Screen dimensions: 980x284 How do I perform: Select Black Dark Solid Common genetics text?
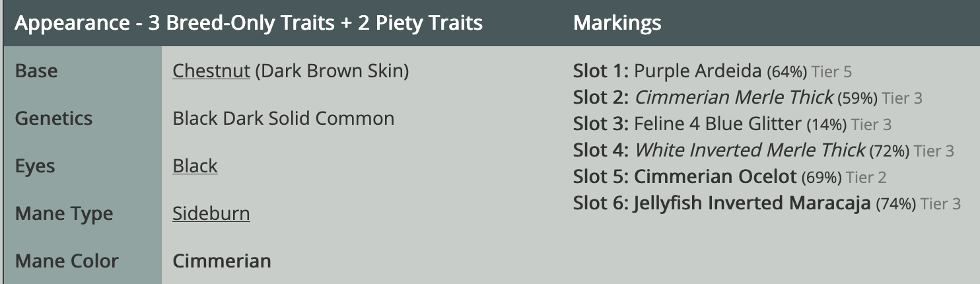tap(283, 118)
